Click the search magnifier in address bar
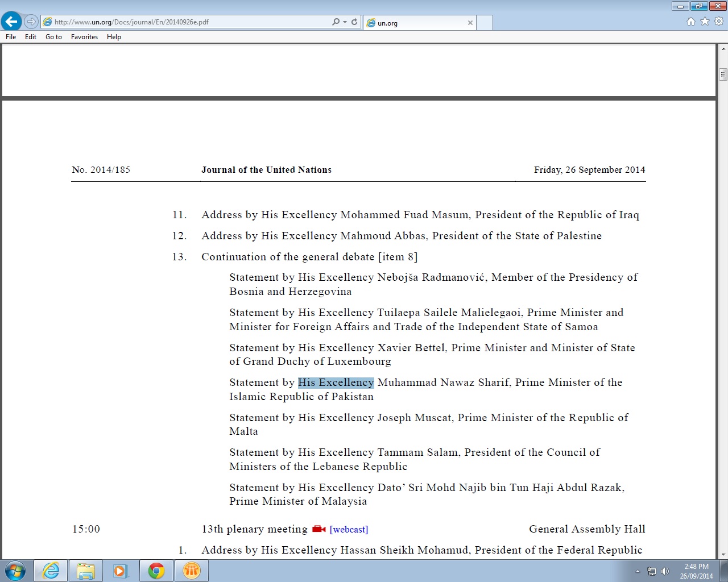 tap(336, 22)
